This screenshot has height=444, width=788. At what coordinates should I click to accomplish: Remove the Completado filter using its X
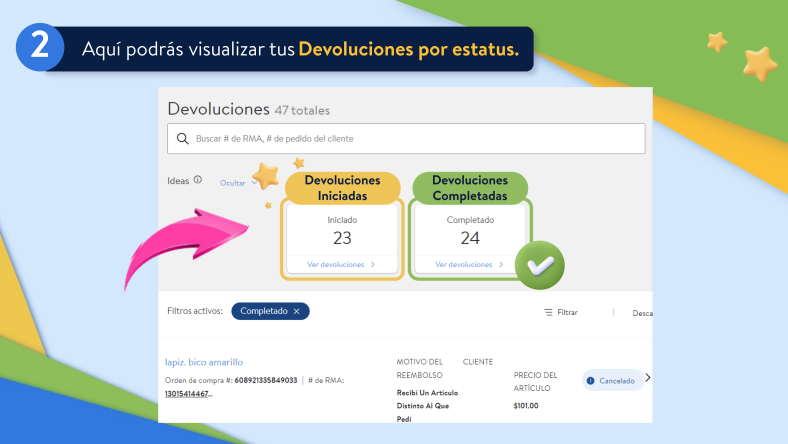click(297, 311)
